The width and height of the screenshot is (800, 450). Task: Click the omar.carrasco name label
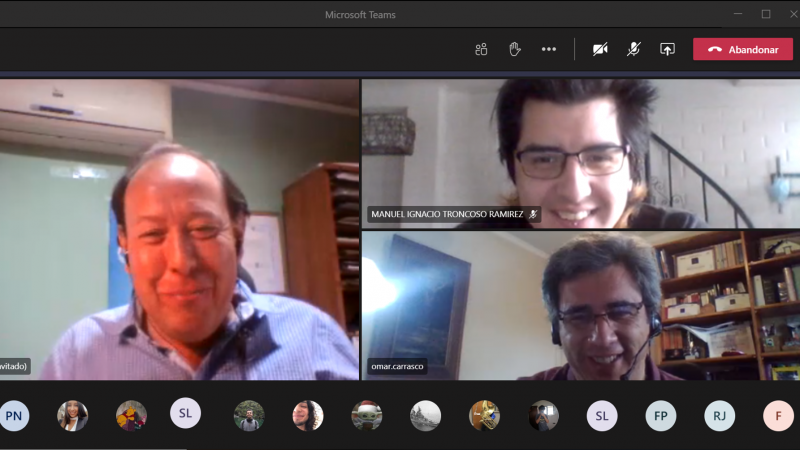click(399, 366)
